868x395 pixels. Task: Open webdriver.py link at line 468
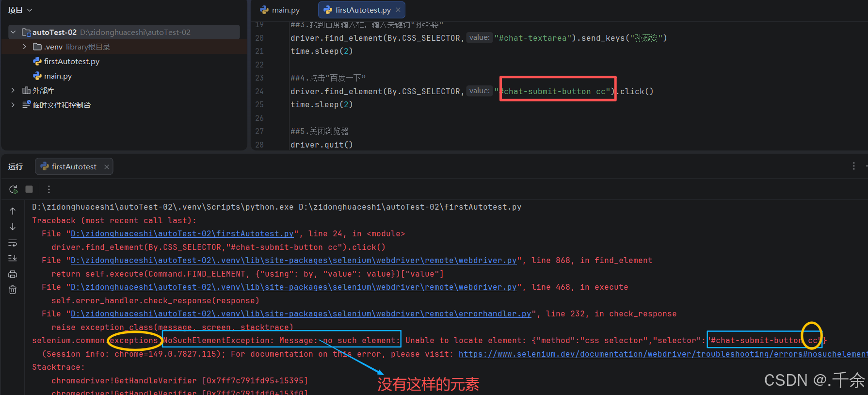294,287
